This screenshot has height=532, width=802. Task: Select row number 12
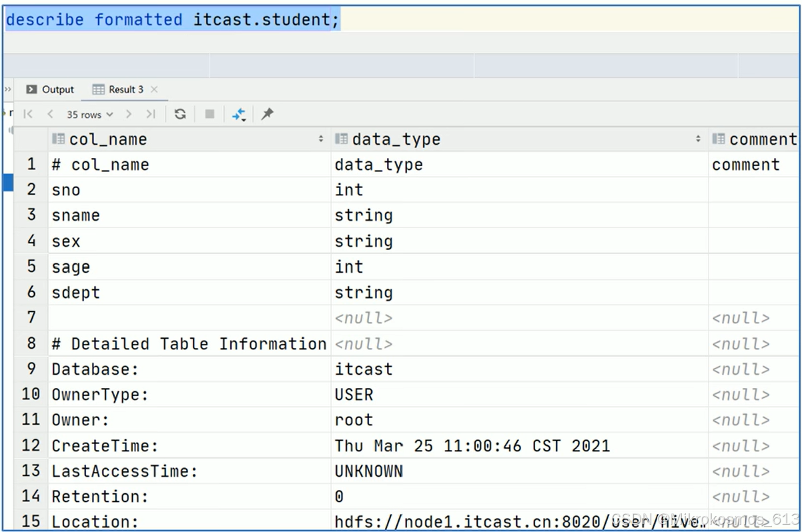click(x=31, y=445)
